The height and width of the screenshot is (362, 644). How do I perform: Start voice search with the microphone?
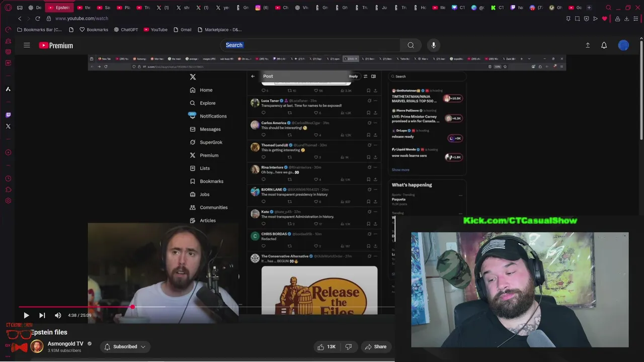click(434, 45)
